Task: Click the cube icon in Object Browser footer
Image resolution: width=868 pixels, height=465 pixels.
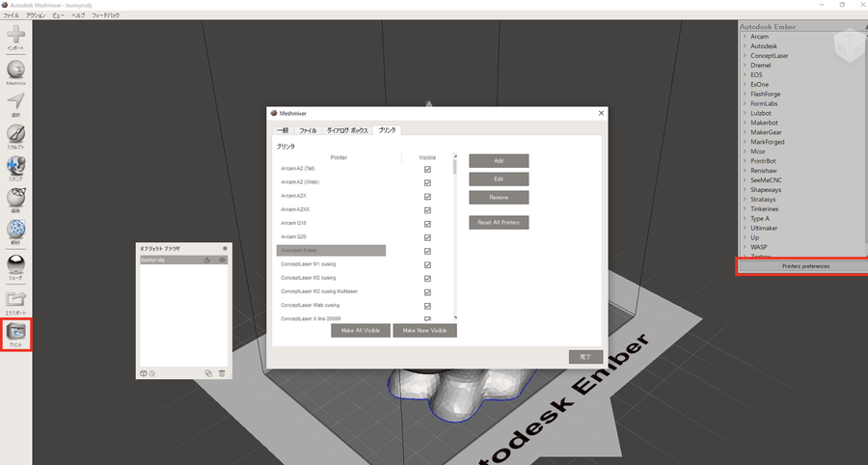Action: pos(144,373)
